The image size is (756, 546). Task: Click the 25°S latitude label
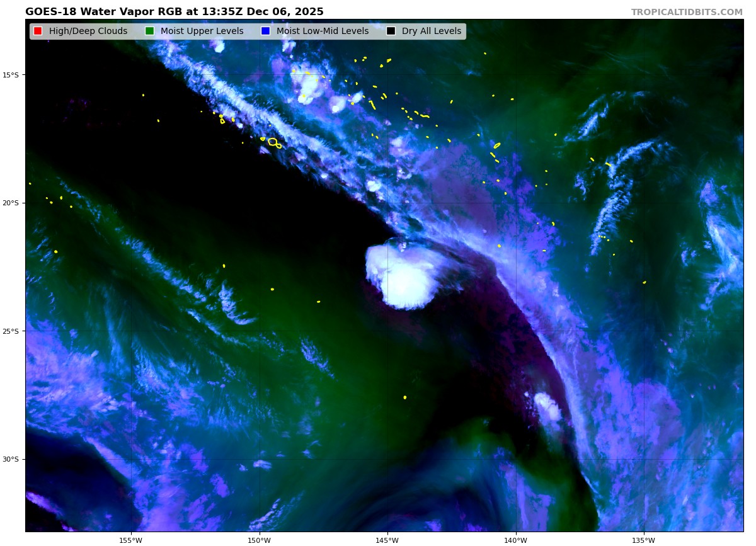pyautogui.click(x=11, y=331)
